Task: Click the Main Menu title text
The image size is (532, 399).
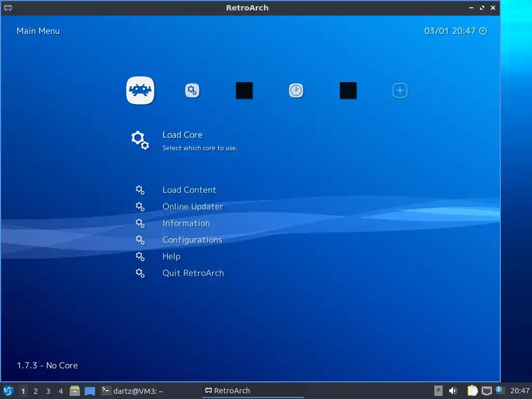Action: [38, 31]
